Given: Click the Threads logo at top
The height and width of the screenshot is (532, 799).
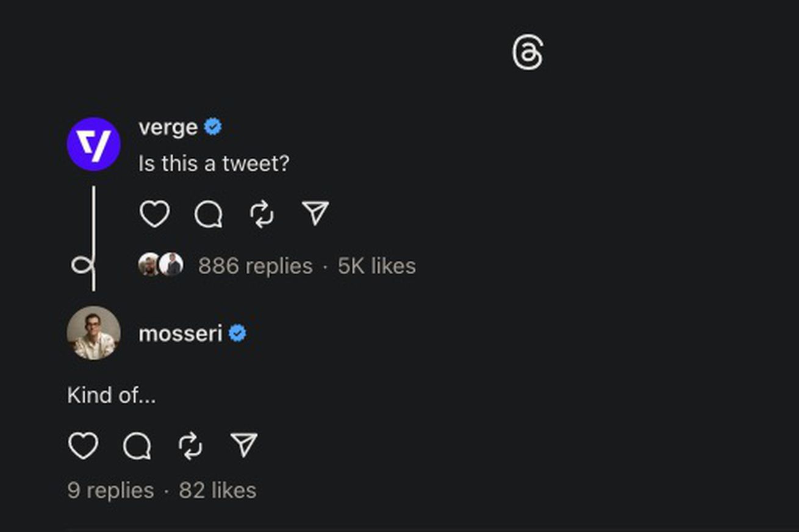Looking at the screenshot, I should tap(528, 52).
